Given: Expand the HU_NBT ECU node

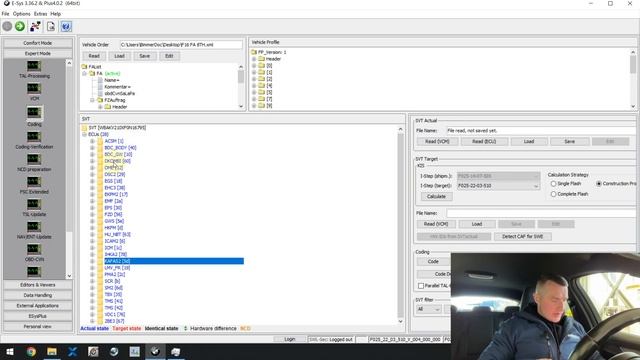Looking at the screenshot, I should click(x=92, y=235).
